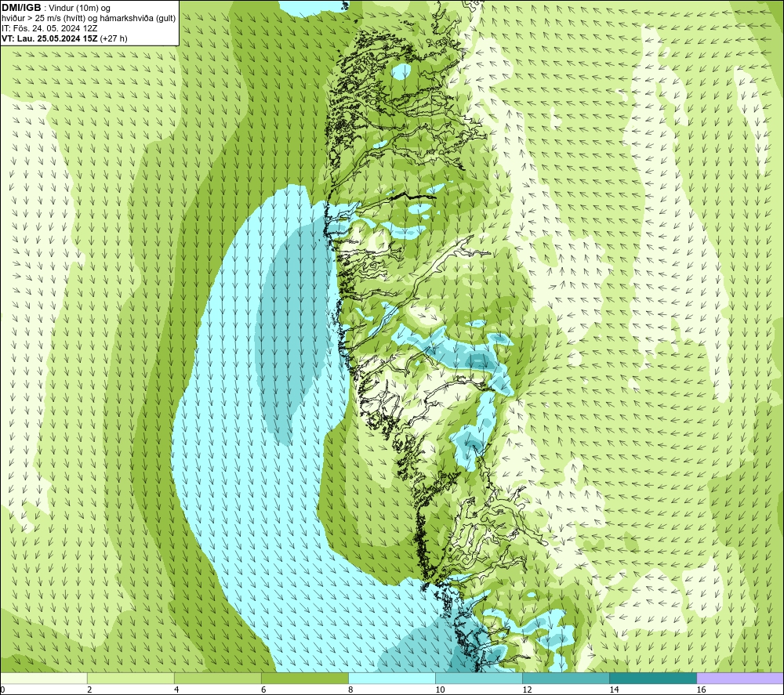Pick the 10–12 m/s turquoise swatch
The image size is (784, 695).
(478, 679)
